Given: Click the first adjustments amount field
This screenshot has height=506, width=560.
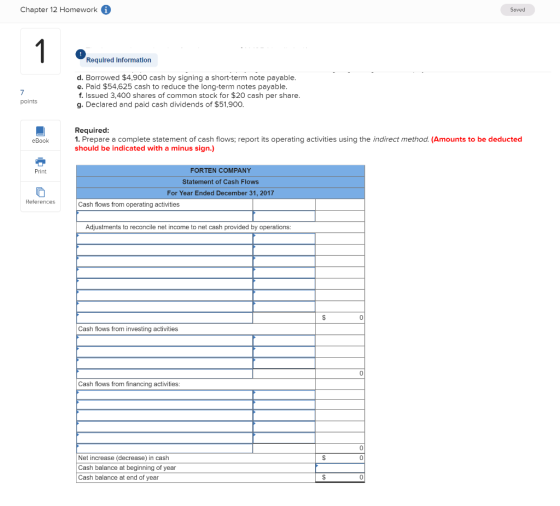Looking at the screenshot, I should (x=284, y=239).
